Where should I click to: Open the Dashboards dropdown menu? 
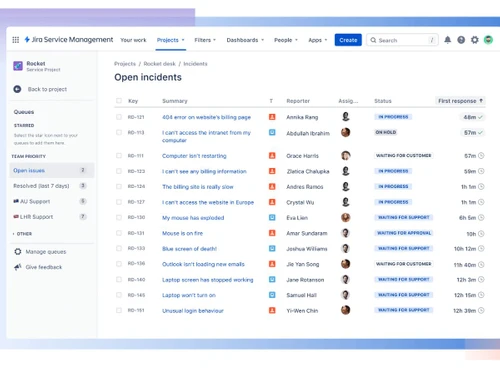[245, 40]
